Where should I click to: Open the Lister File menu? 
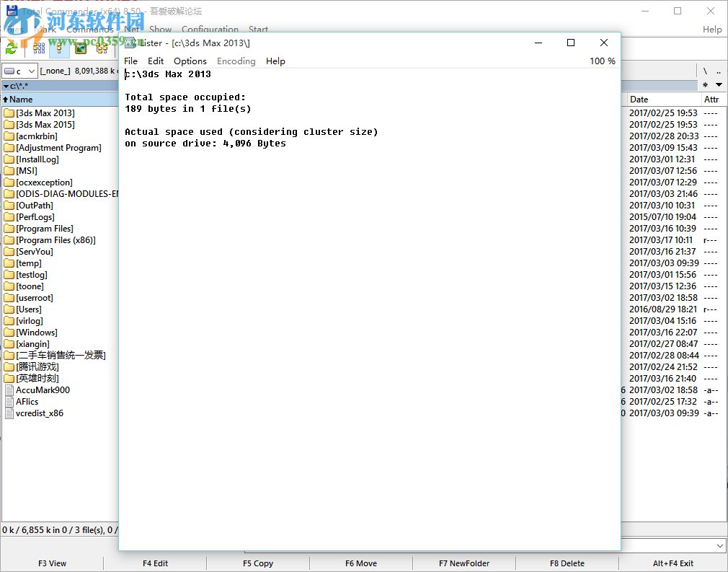coord(131,61)
